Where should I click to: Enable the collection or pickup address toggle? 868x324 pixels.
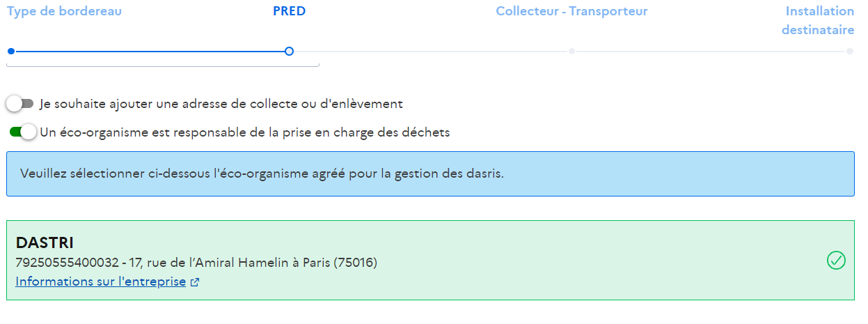19,104
